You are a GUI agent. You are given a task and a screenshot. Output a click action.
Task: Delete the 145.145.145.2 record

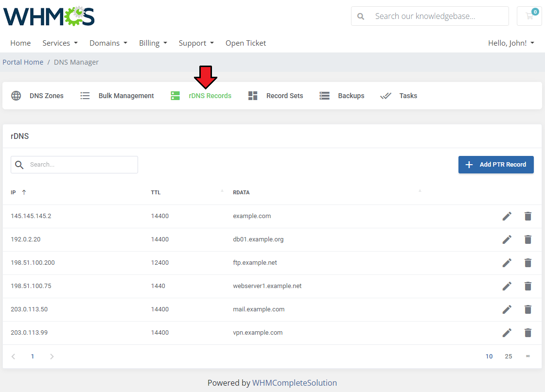click(527, 216)
